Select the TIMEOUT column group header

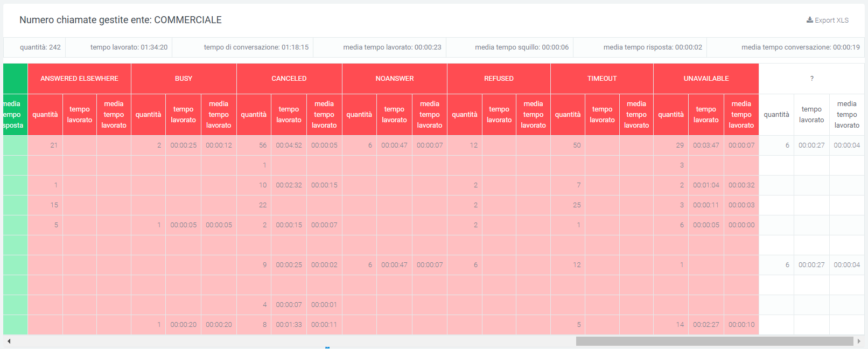coord(602,79)
